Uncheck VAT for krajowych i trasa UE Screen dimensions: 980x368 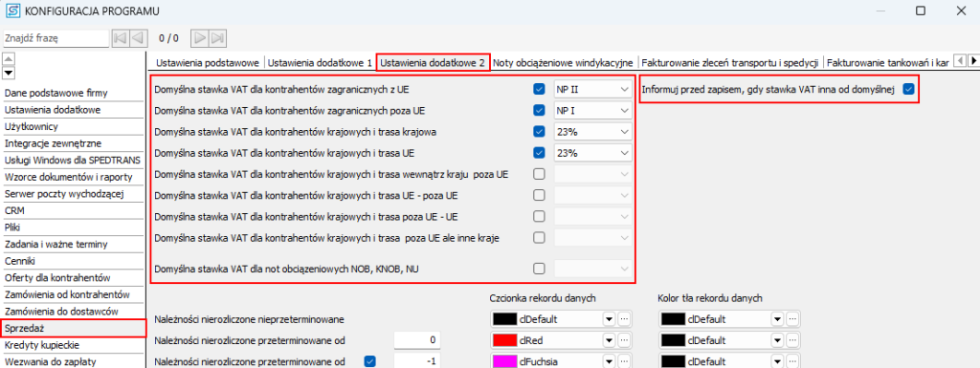540,153
